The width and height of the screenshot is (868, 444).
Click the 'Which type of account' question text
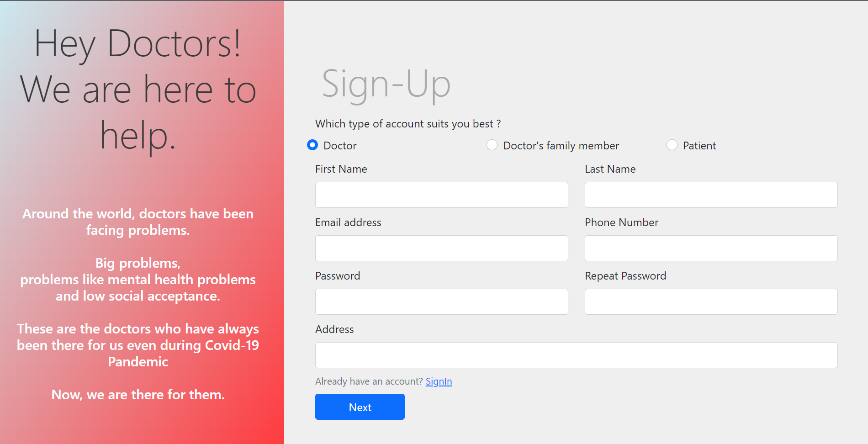point(408,124)
